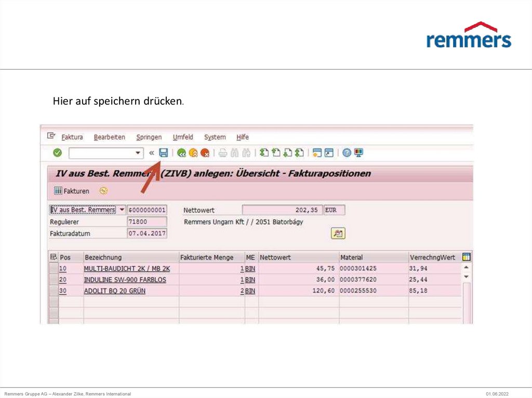Click material number 0000301425
Screen dimensions: 532x398
358,268
